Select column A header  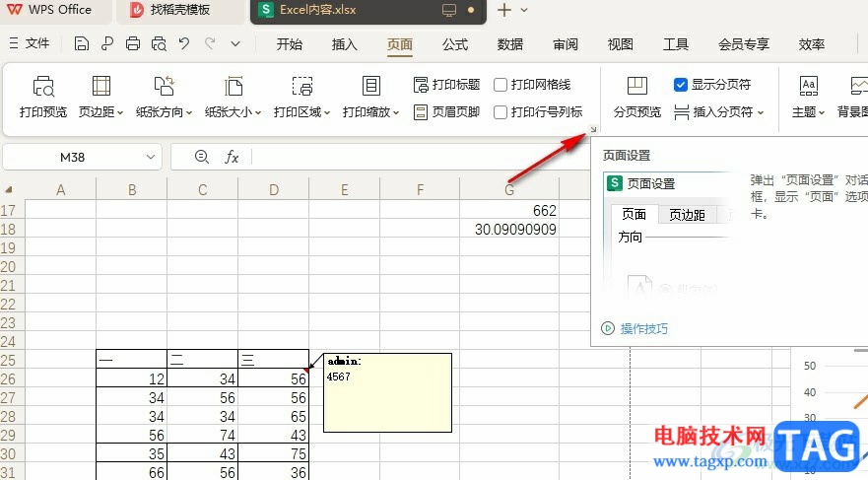pos(61,190)
